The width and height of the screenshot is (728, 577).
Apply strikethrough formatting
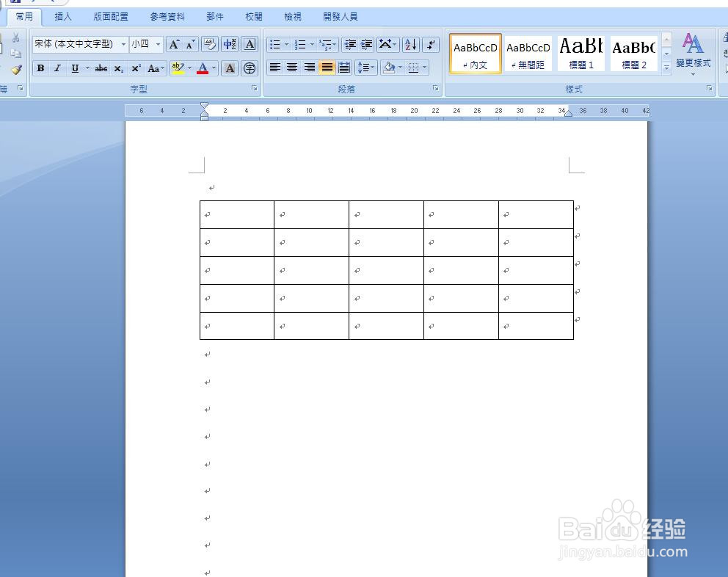[101, 69]
